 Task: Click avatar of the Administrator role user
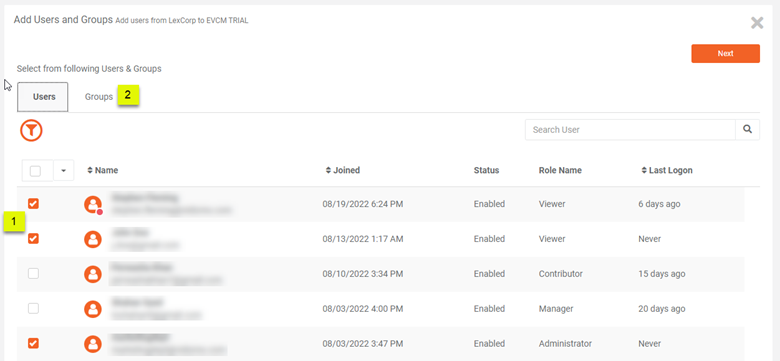93,344
